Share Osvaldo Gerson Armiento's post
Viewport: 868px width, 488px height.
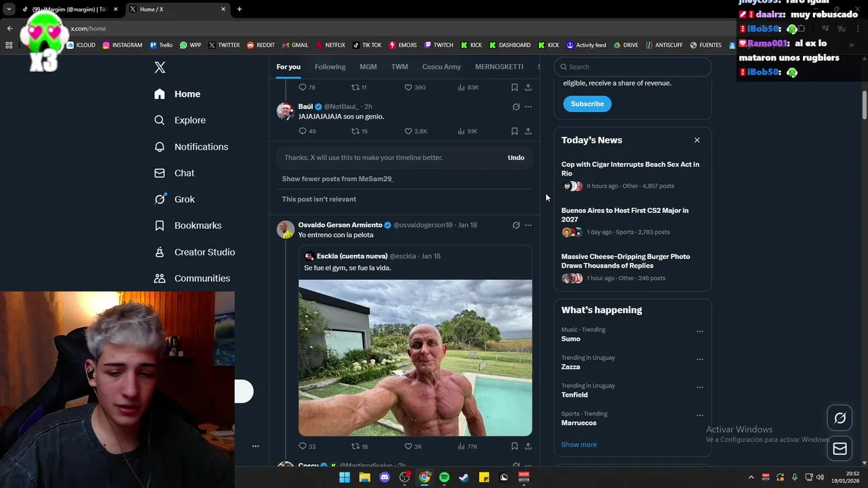coord(528,446)
